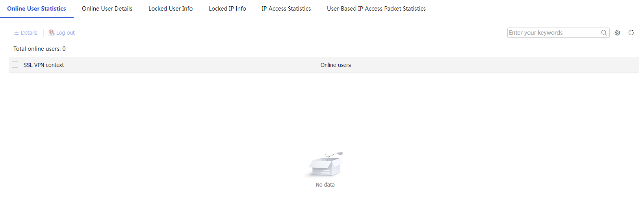644x213 pixels.
Task: Click the empty box No data illustration
Action: point(325,164)
